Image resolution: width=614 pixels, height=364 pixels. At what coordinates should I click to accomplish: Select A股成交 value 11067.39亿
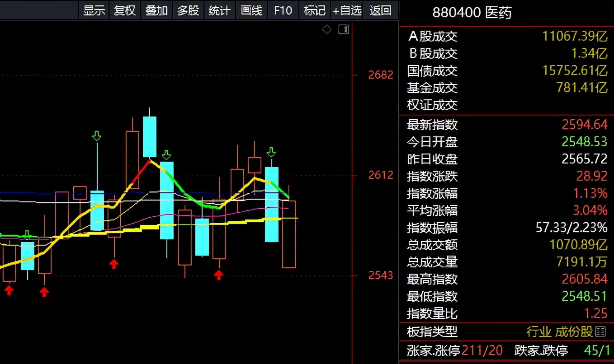click(575, 36)
